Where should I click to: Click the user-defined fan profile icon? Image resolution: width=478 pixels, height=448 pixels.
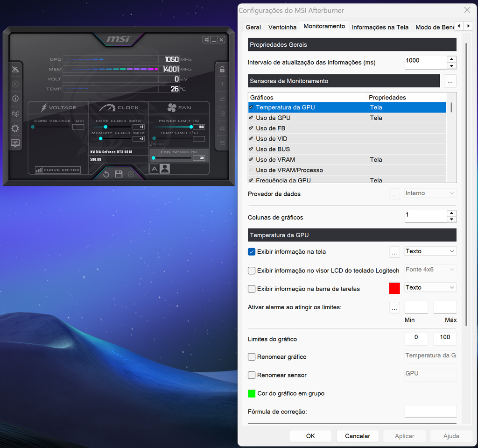tap(165, 169)
